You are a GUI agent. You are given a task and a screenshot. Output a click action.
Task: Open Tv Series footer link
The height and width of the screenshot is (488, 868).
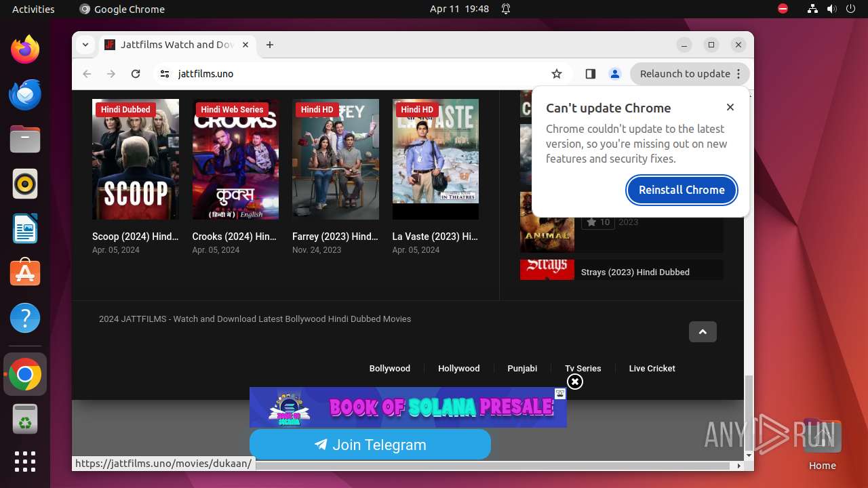pos(583,368)
